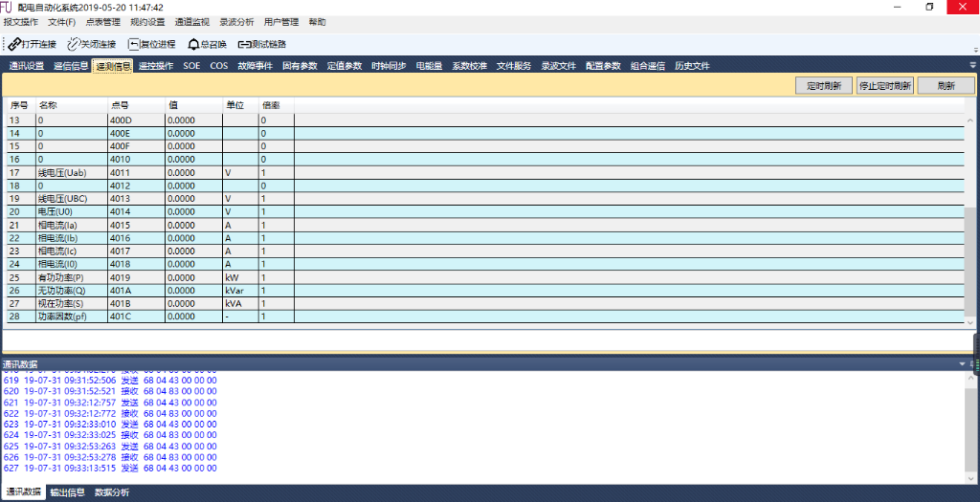This screenshot has height=502, width=980.
Task: Open the SOE tab
Action: click(191, 66)
